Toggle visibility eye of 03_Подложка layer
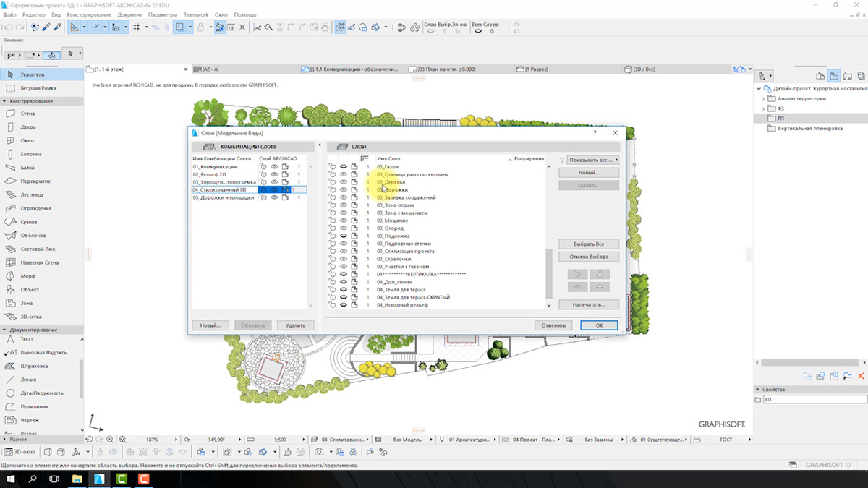Screen dimensions: 868x488 click(344, 236)
